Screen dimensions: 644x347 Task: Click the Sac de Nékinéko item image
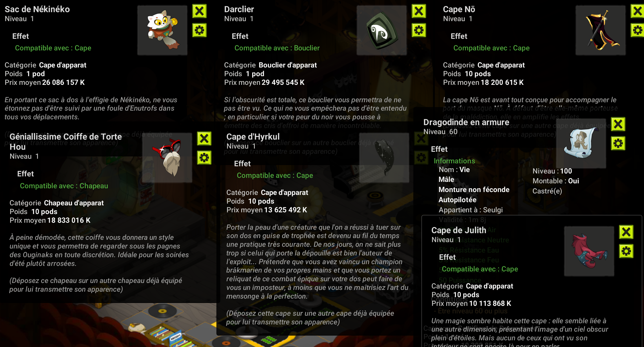162,30
